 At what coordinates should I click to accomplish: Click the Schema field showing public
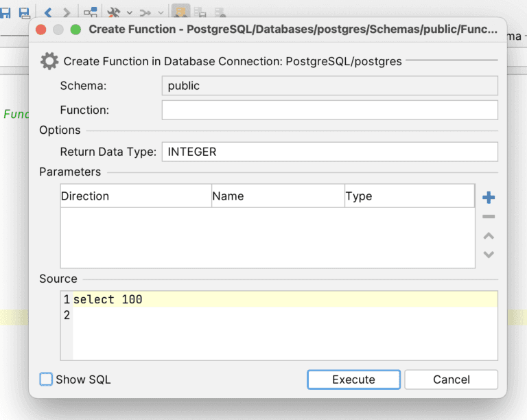coord(329,86)
